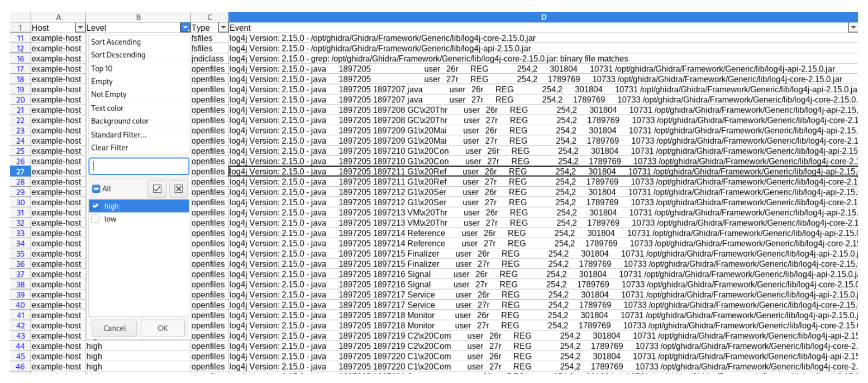Click the select-all checkmark icon button
The height and width of the screenshot is (383, 868).
tap(157, 189)
